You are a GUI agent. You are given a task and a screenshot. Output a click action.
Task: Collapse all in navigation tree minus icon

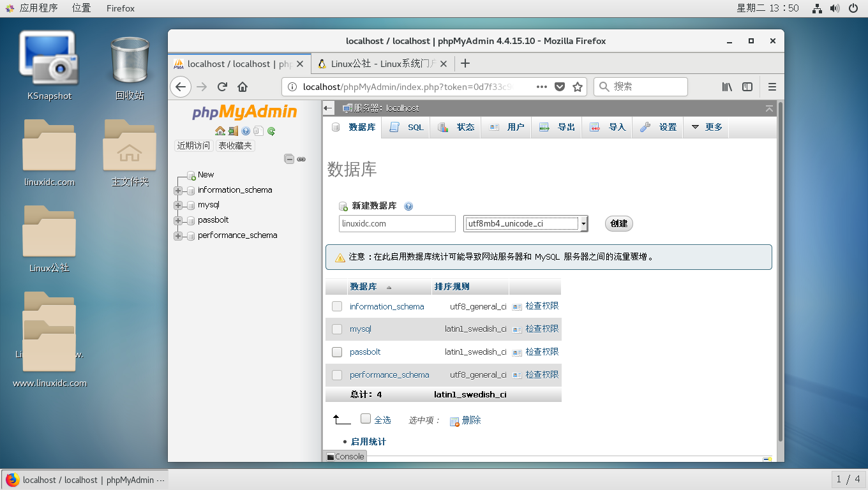pyautogui.click(x=289, y=159)
